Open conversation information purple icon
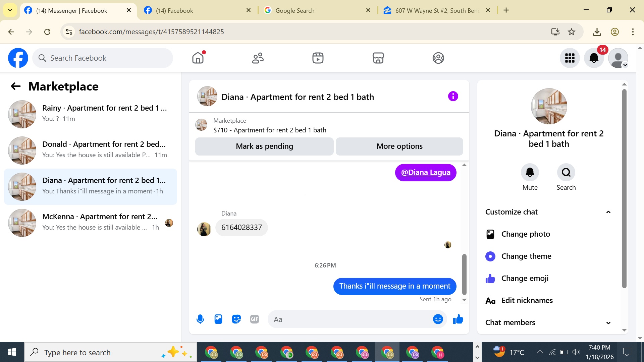644x362 pixels. (x=453, y=97)
